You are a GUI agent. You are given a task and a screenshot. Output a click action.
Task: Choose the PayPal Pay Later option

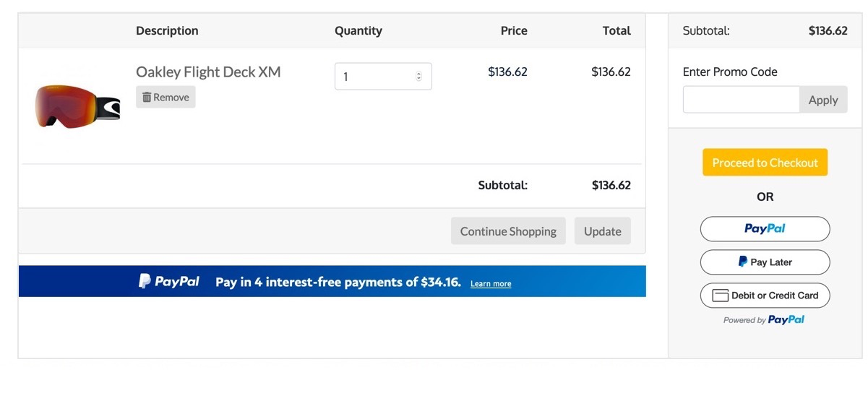pos(765,262)
